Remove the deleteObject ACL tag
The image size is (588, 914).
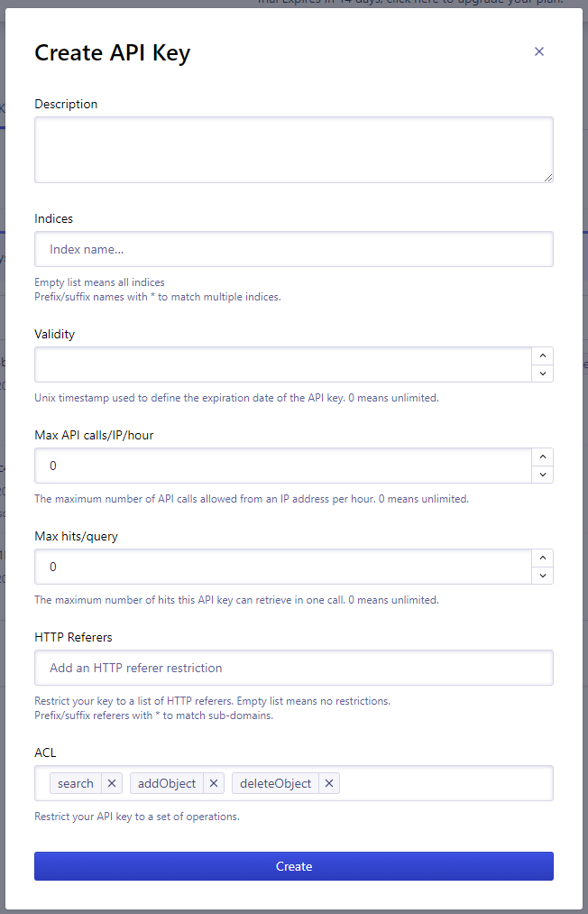coord(329,783)
